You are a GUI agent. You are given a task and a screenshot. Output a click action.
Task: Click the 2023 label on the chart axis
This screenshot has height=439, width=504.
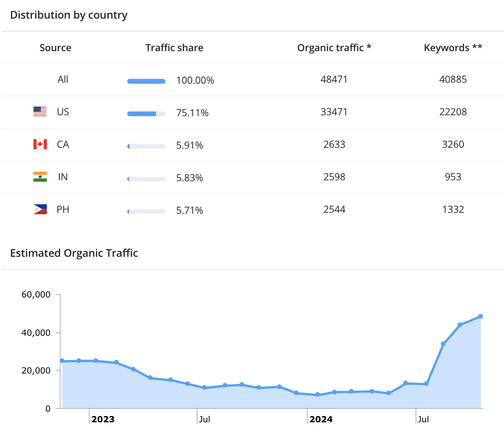tap(103, 420)
